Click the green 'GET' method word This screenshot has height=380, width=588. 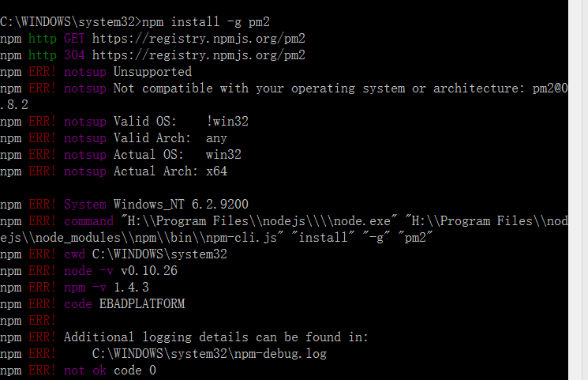click(67, 38)
